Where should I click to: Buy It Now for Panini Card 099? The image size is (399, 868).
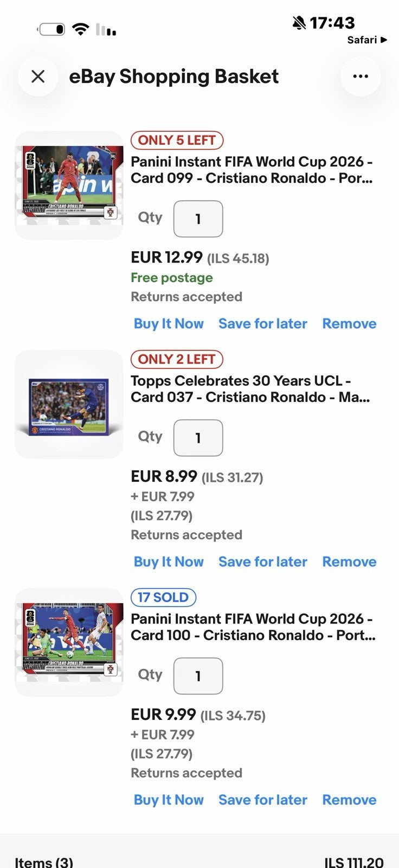[x=169, y=323]
